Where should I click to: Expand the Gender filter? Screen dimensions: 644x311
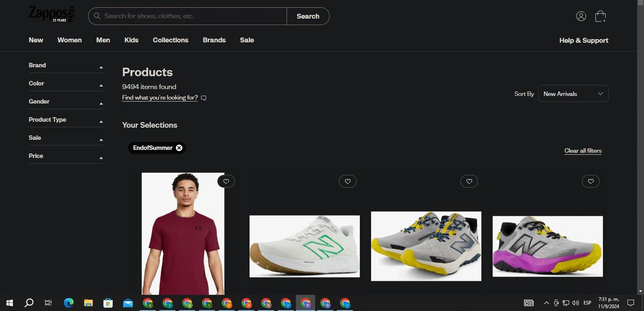(x=66, y=101)
